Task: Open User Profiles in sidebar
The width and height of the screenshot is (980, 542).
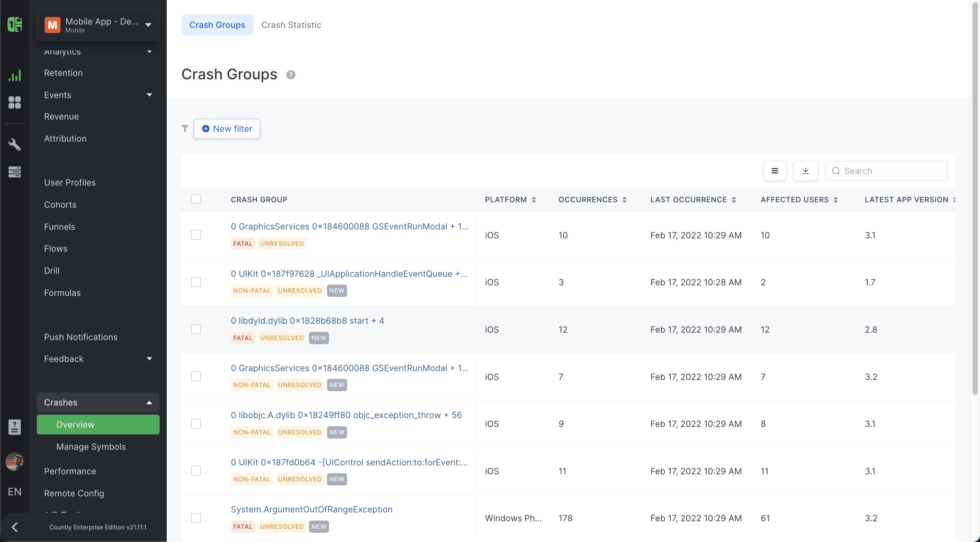Action: pyautogui.click(x=70, y=183)
